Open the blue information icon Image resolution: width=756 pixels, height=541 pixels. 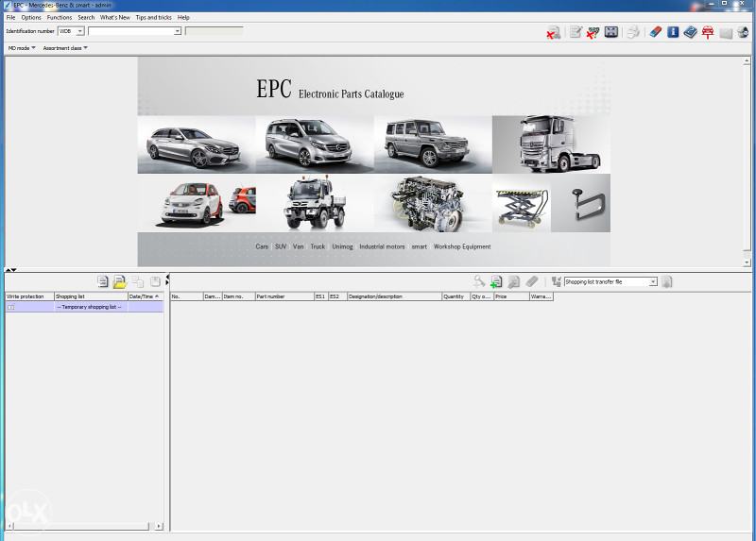(673, 32)
